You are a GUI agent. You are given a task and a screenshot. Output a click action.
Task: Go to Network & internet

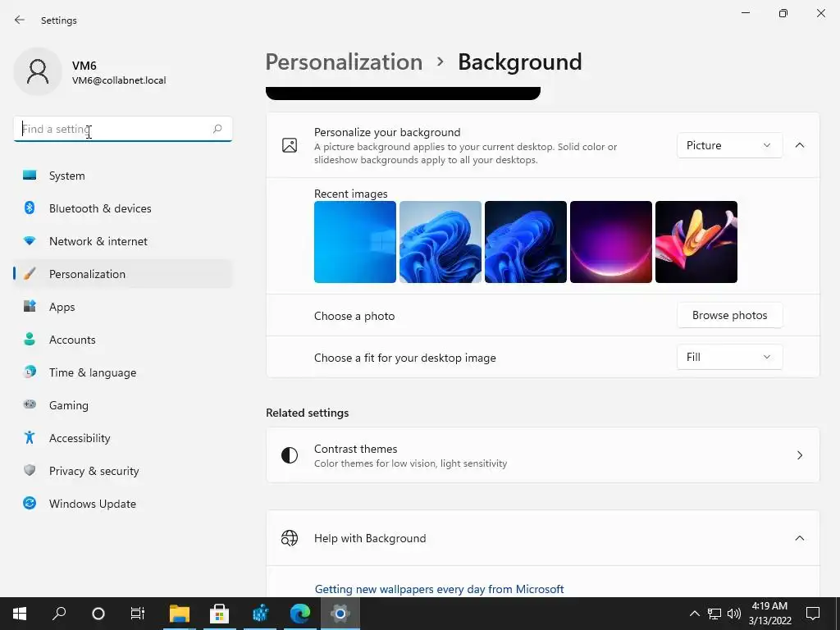[x=123, y=241]
